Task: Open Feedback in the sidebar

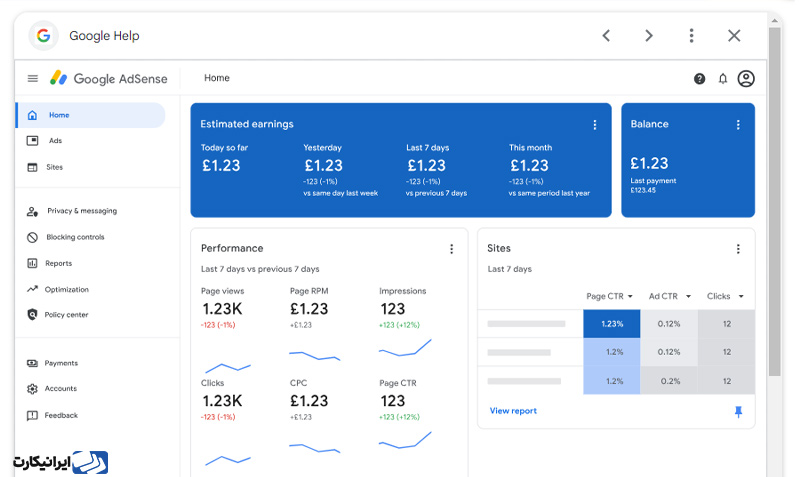Action: coord(61,415)
